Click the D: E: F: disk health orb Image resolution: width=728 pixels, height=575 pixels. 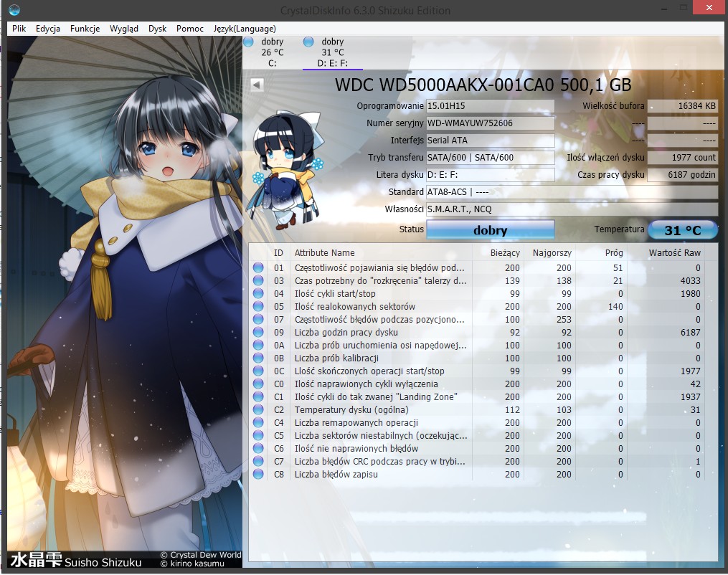pyautogui.click(x=308, y=42)
